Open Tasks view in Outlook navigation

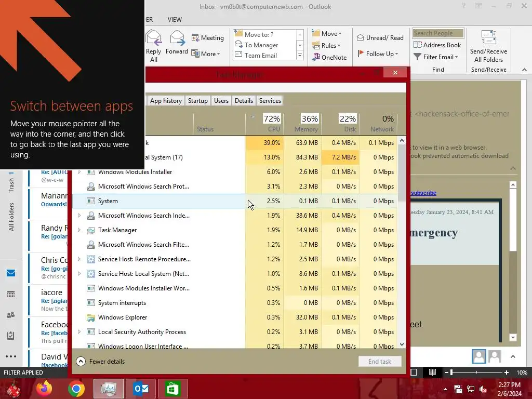(x=11, y=336)
